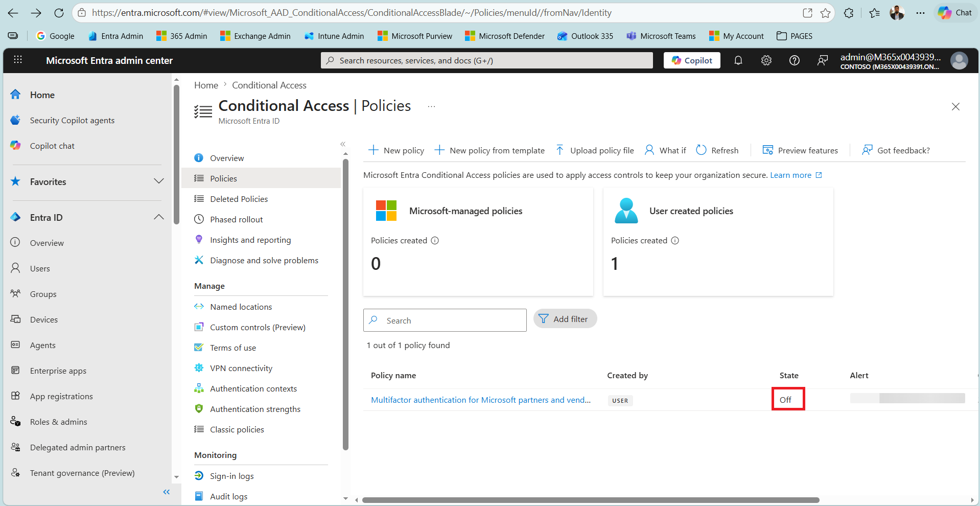Click info icon beside User created Policies created
The height and width of the screenshot is (506, 980).
(675, 241)
